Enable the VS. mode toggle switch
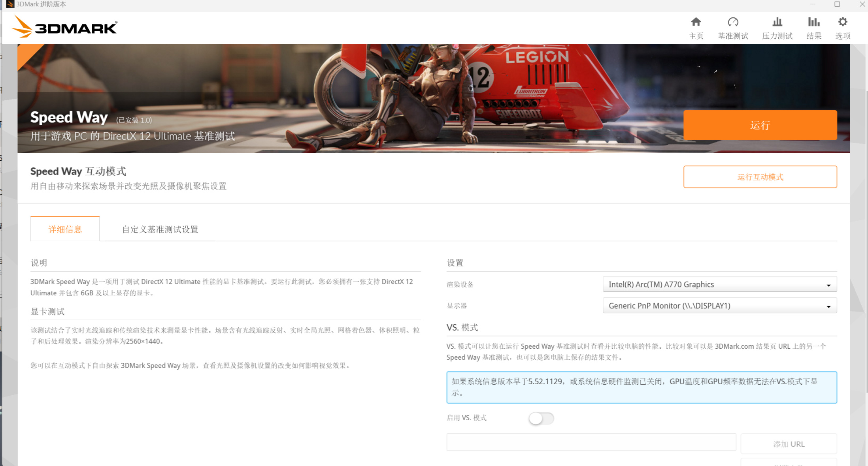 pyautogui.click(x=541, y=418)
